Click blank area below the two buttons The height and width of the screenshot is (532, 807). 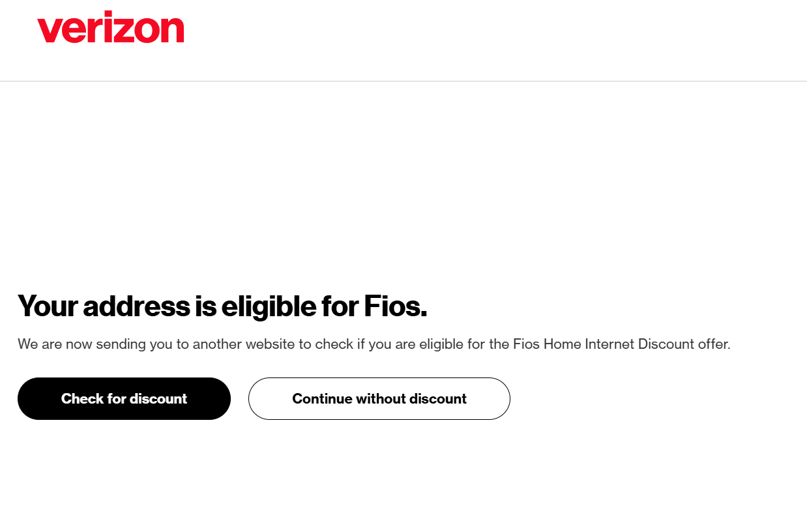tap(403, 476)
